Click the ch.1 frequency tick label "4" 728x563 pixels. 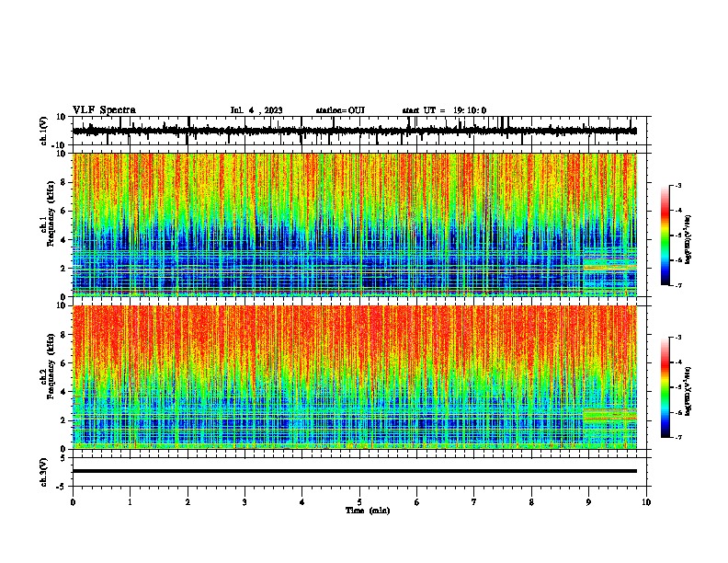pyautogui.click(x=63, y=240)
